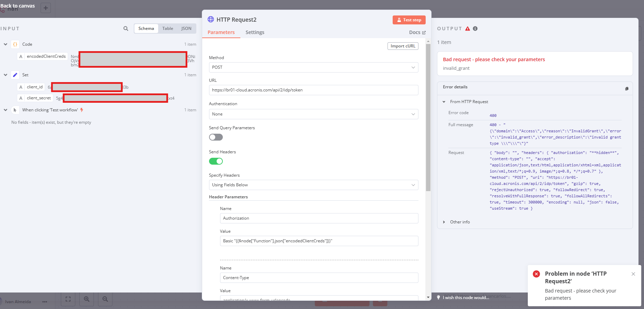
Task: Expand the Other info section
Action: pos(444,222)
